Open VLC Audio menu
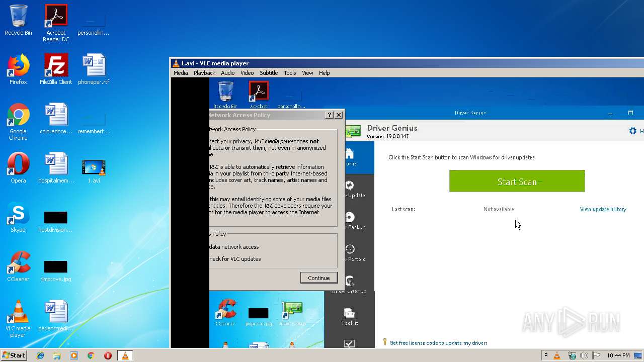 point(228,73)
